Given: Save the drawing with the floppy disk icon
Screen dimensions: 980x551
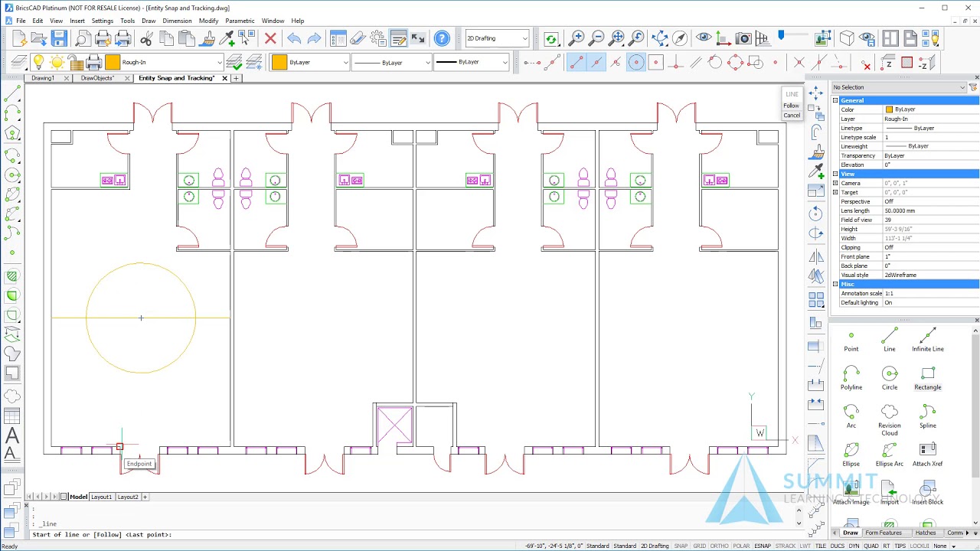Looking at the screenshot, I should point(59,38).
